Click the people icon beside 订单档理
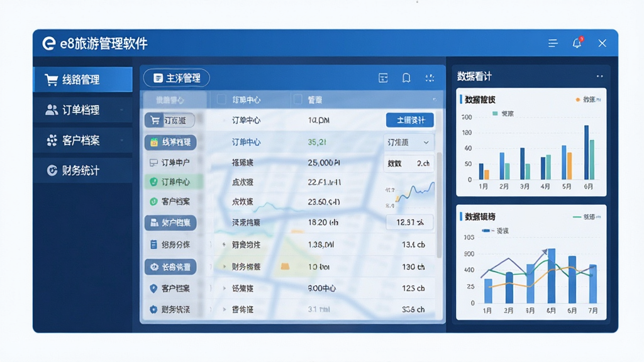The height and width of the screenshot is (362, 644). point(52,110)
